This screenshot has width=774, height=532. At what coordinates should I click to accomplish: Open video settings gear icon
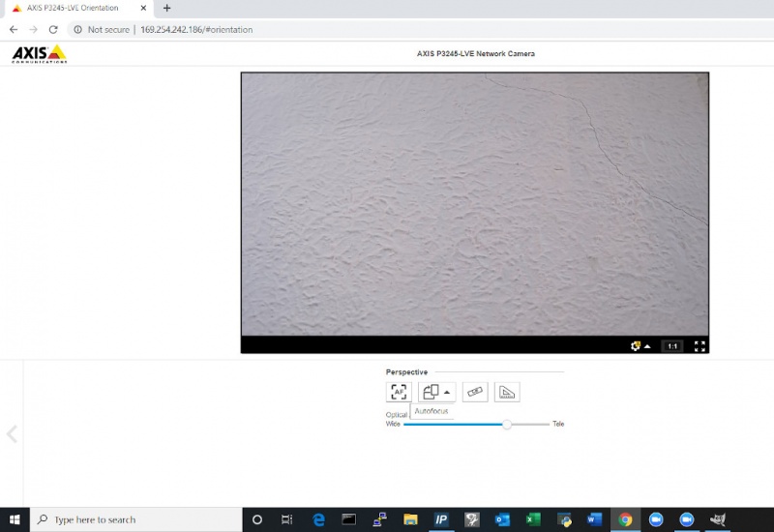point(636,346)
